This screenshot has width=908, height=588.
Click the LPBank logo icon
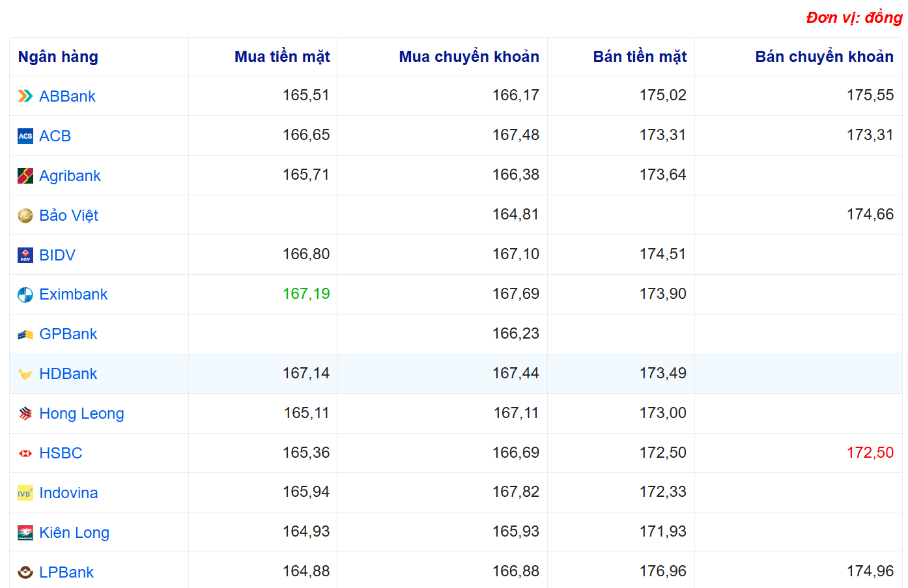click(x=25, y=572)
